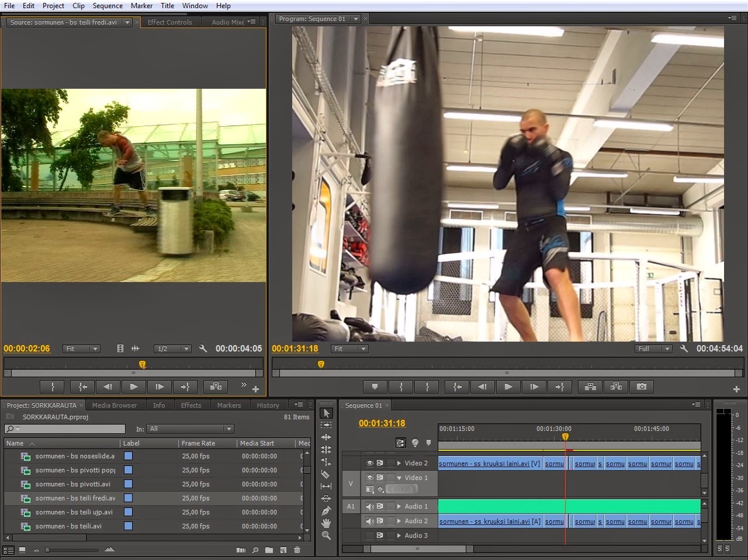
Task: Open Source monitor Fit zoom dropdown
Action: (81, 349)
